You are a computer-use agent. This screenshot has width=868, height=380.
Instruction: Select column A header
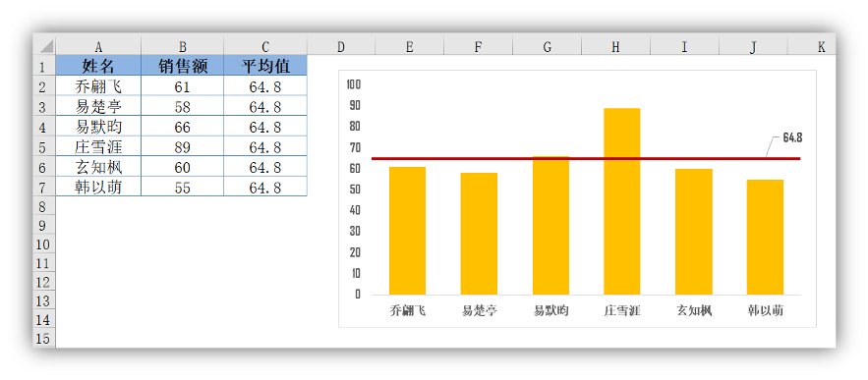tap(98, 46)
